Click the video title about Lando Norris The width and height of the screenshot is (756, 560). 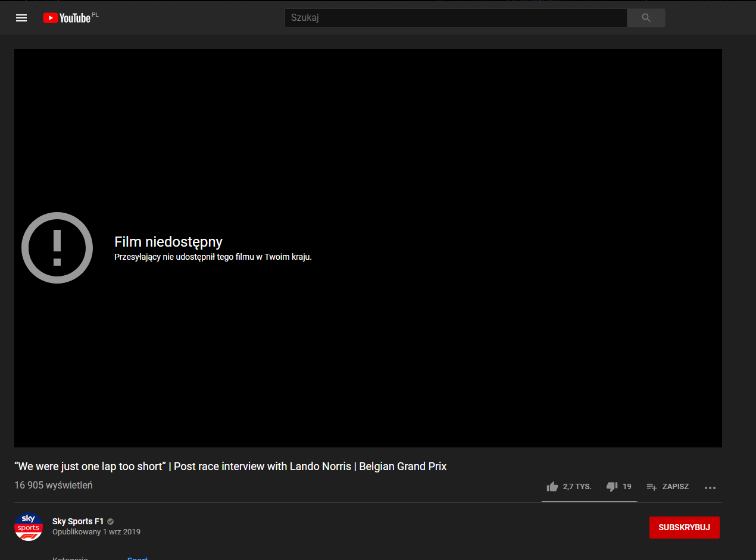click(230, 466)
